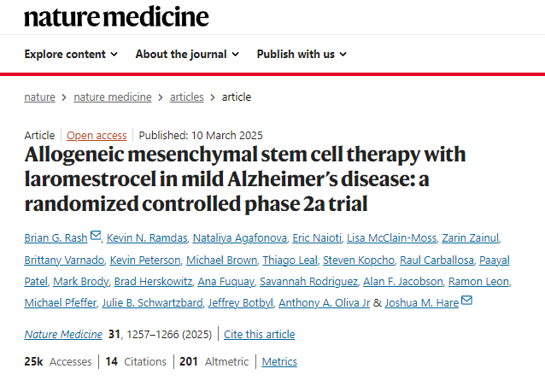Expand the Explore content dropdown
Image resolution: width=545 pixels, height=392 pixels.
pos(71,54)
